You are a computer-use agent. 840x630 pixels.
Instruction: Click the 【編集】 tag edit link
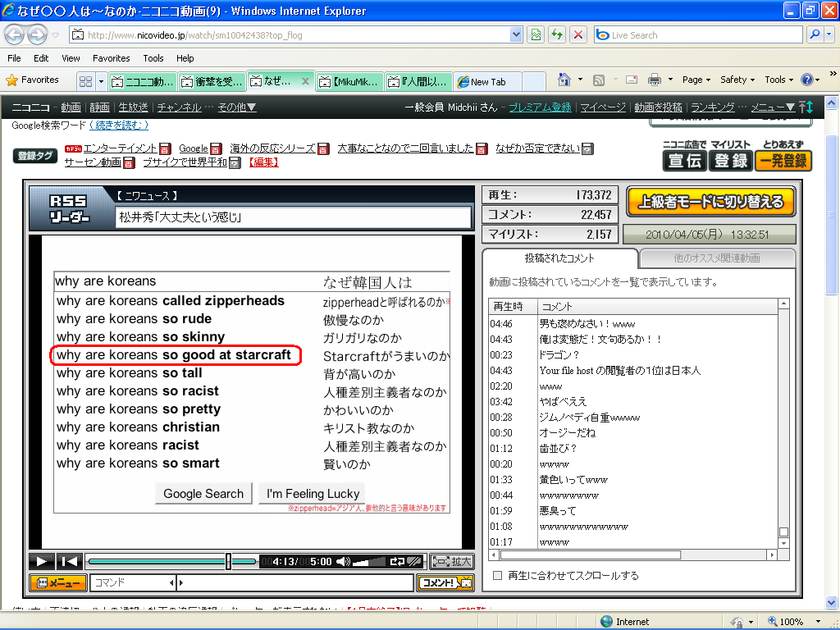pyautogui.click(x=263, y=162)
